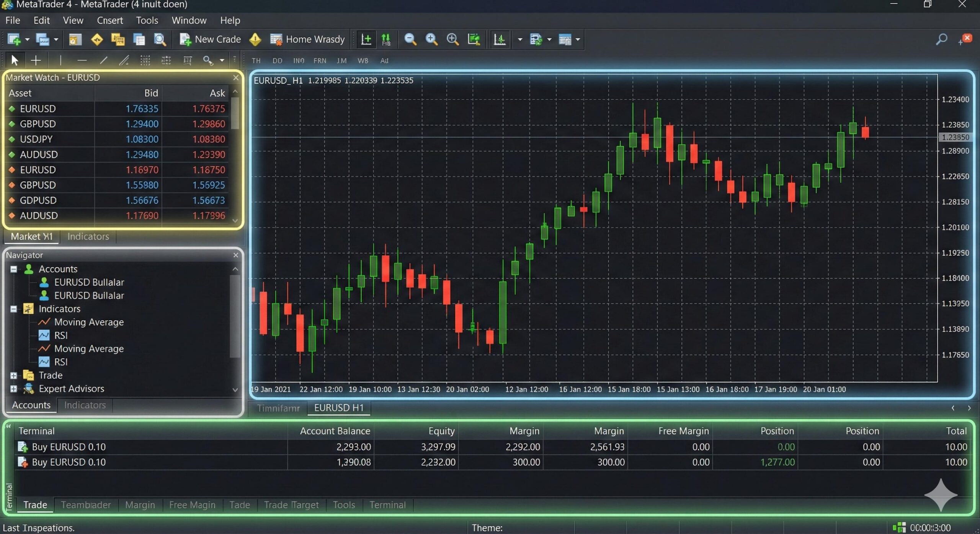The width and height of the screenshot is (980, 534).
Task: Open the timeframes dropdown arrow
Action: [520, 39]
